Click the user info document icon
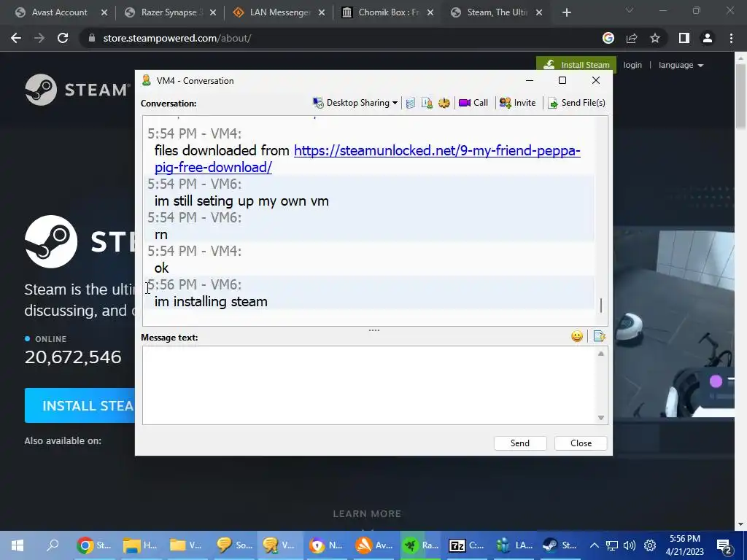The width and height of the screenshot is (747, 560). pos(427,103)
